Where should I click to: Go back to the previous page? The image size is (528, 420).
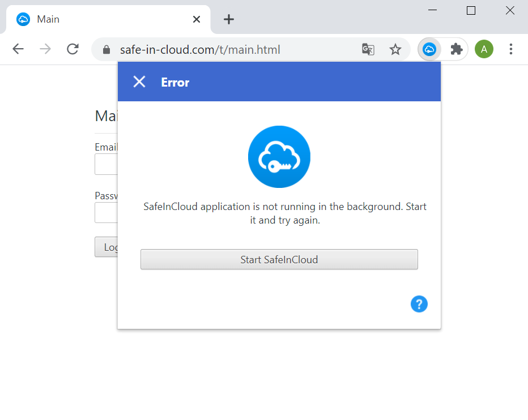coord(18,49)
